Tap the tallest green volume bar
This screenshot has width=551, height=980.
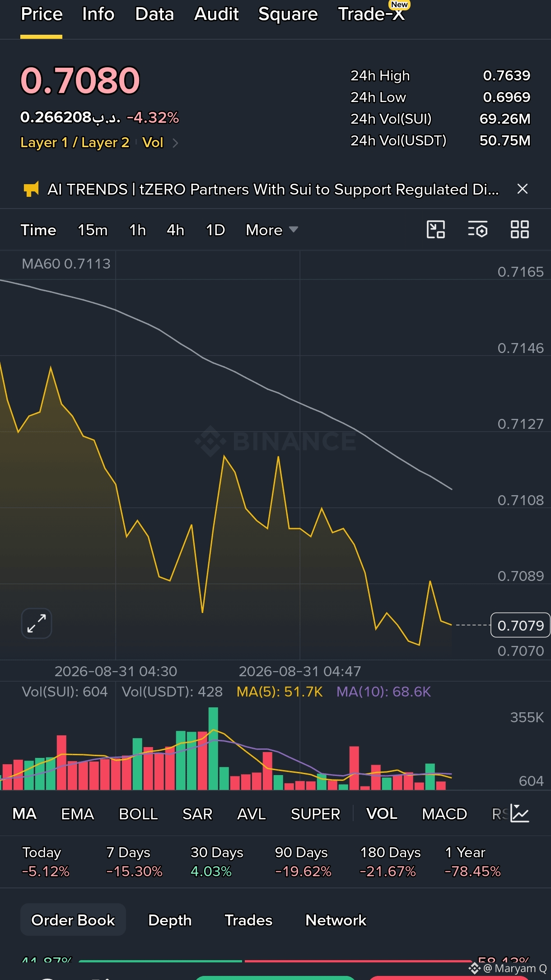213,748
